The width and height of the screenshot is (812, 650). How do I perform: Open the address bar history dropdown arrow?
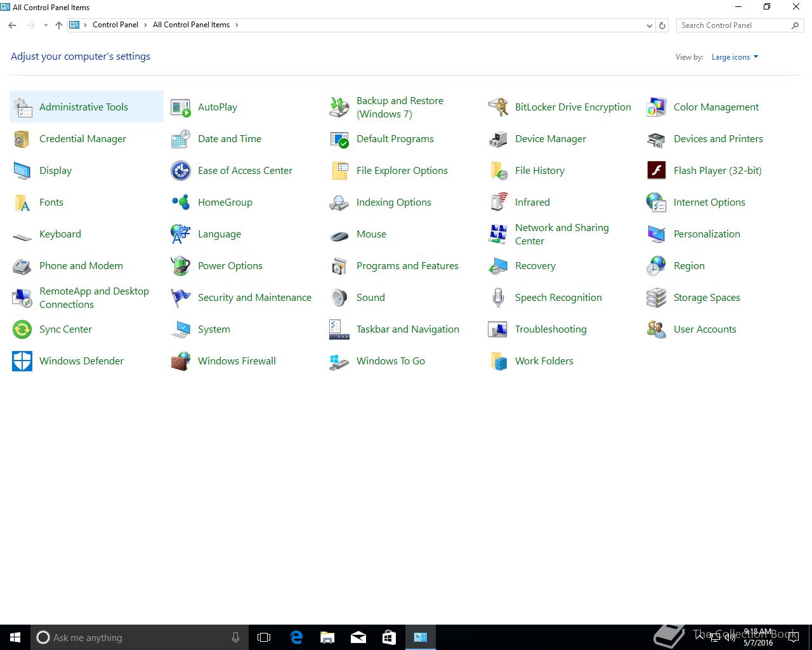(649, 25)
